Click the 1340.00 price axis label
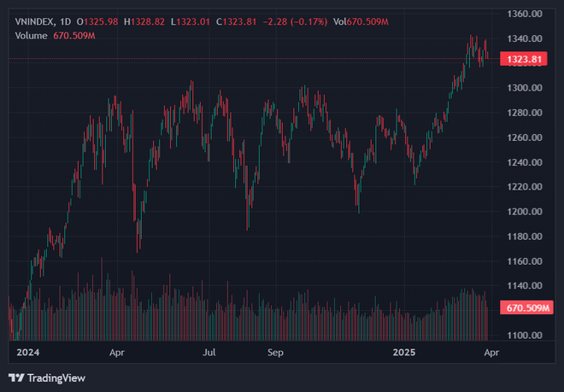Screen dimensions: 564x392 pyautogui.click(x=525, y=38)
